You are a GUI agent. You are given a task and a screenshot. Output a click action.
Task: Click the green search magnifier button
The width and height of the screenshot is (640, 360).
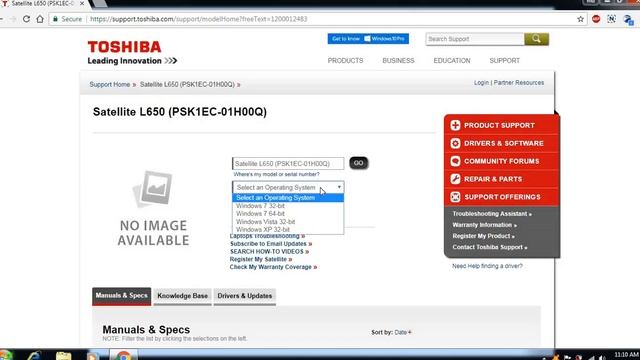pos(536,39)
